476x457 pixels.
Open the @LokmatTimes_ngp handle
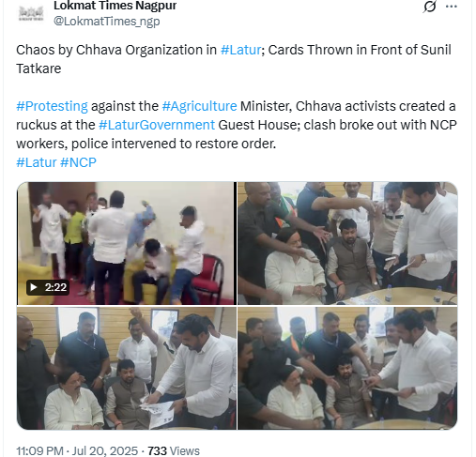pos(107,22)
